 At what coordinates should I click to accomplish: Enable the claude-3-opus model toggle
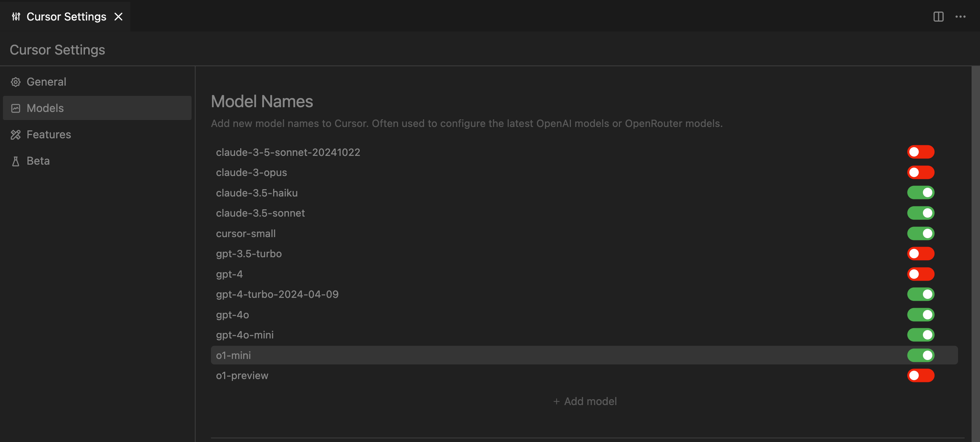point(921,173)
